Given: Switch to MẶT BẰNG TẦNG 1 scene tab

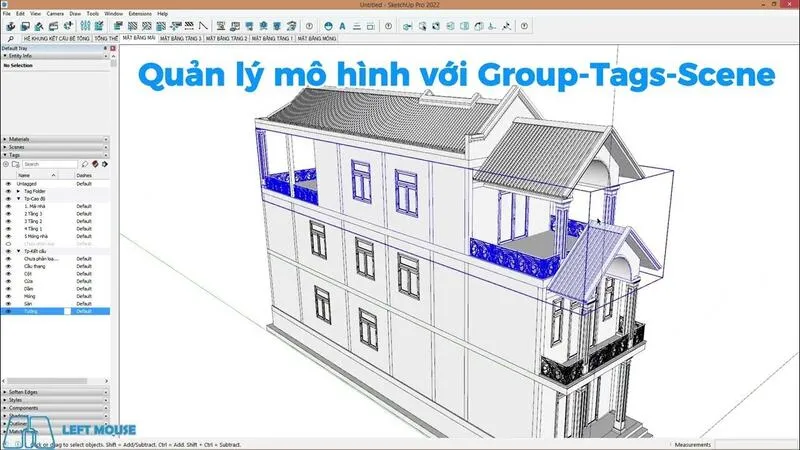Looking at the screenshot, I should [x=272, y=39].
